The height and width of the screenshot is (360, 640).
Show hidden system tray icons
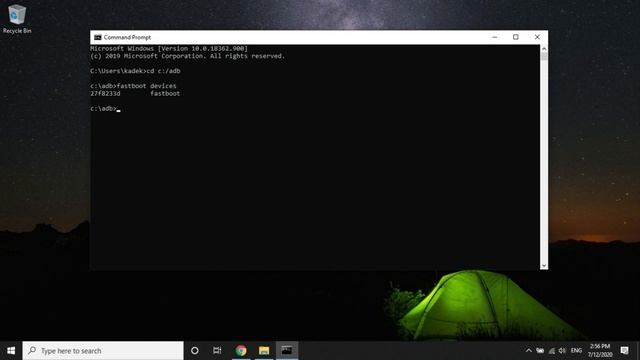pos(529,351)
